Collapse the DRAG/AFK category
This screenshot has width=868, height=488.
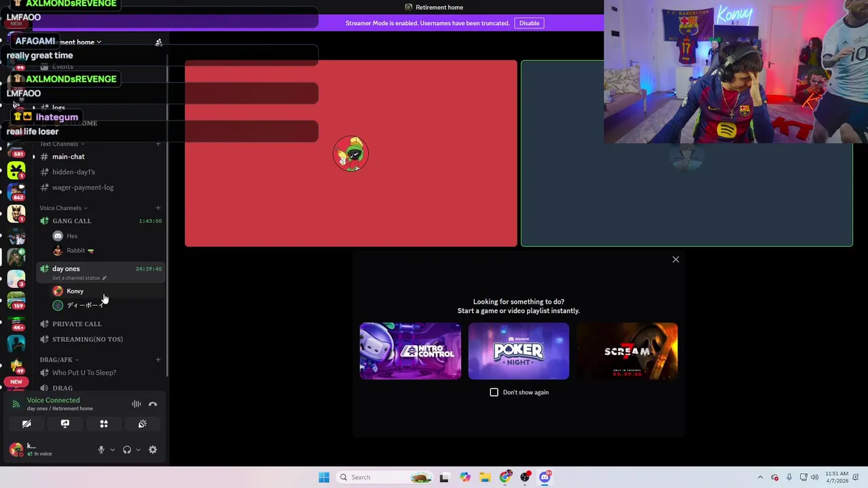(x=59, y=360)
